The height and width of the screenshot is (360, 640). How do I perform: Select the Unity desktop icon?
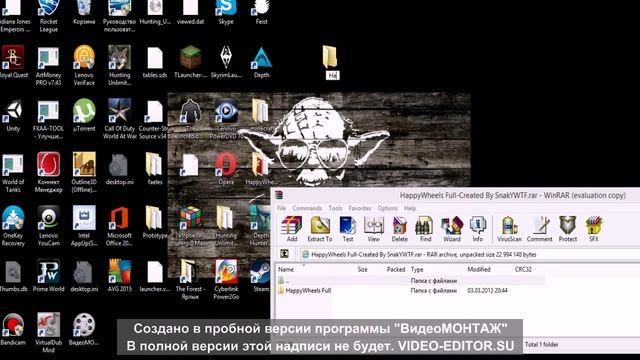(13, 115)
